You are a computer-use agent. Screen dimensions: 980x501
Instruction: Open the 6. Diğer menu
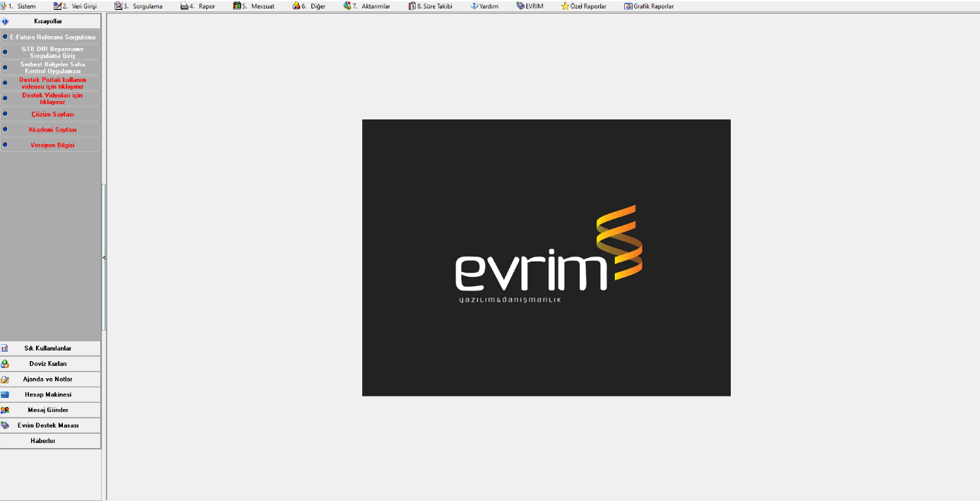click(309, 6)
